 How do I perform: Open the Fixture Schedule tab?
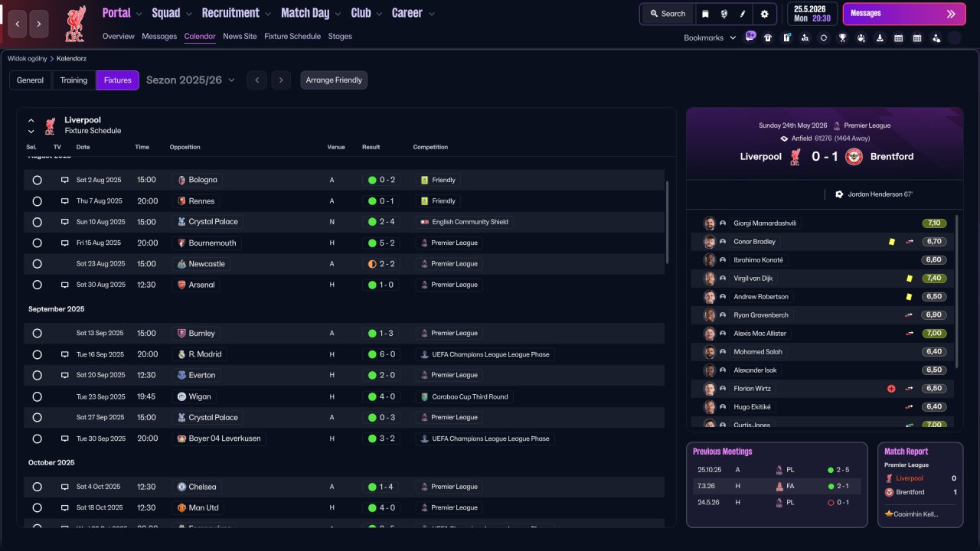pyautogui.click(x=292, y=36)
